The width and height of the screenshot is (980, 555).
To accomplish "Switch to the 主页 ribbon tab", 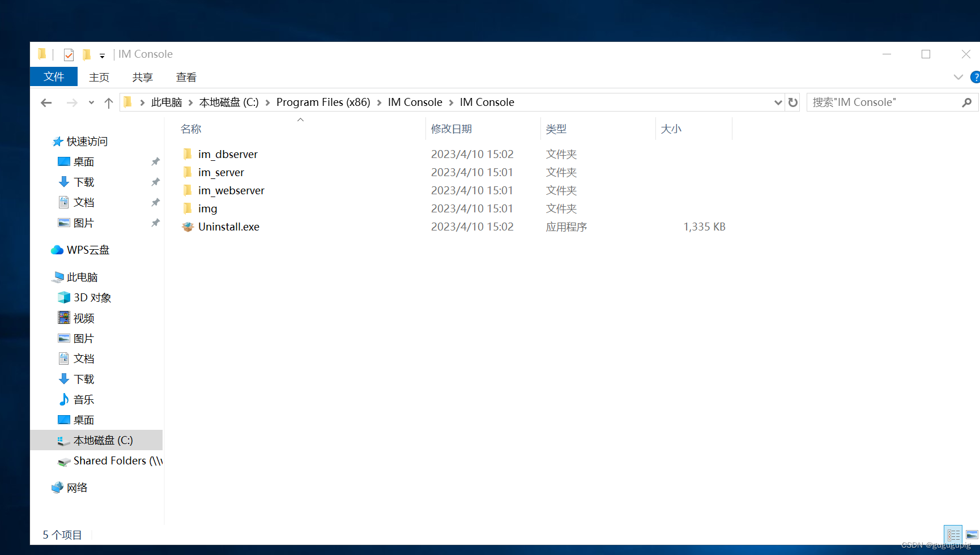I will coord(99,77).
